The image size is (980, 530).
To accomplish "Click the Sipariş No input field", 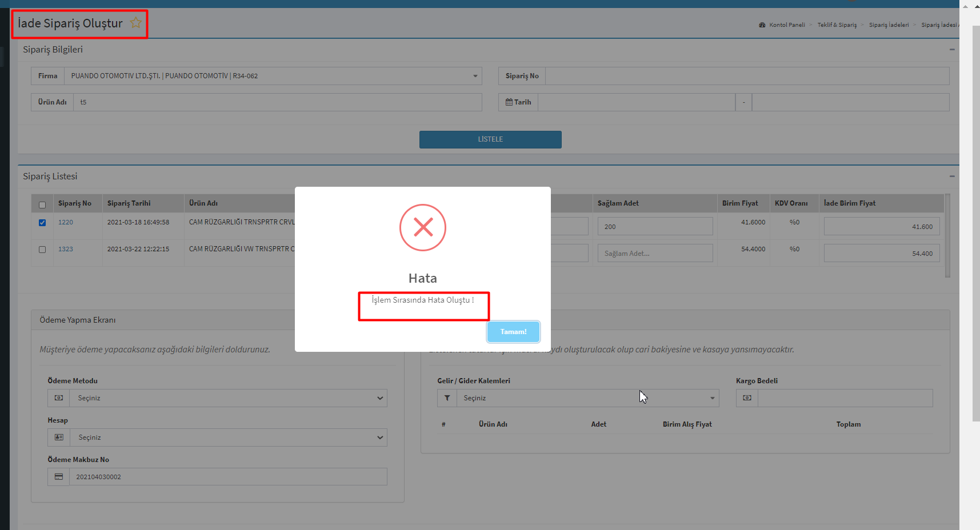I will pos(747,76).
